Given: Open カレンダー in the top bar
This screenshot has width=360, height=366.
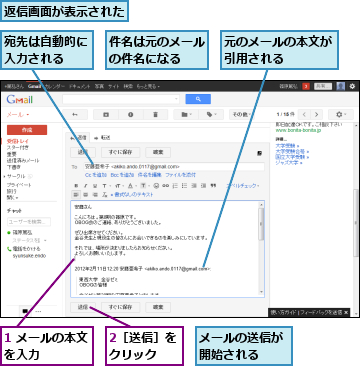Looking at the screenshot, I should (x=55, y=86).
